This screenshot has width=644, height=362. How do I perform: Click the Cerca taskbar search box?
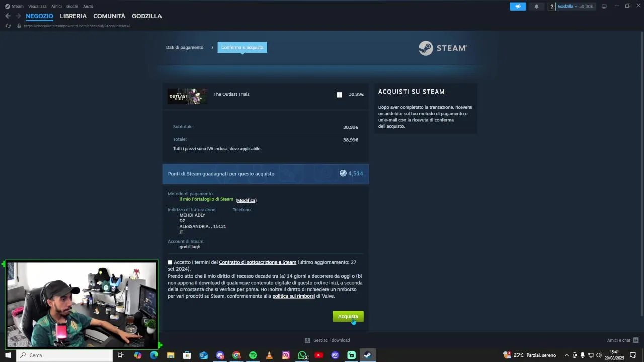pyautogui.click(x=64, y=355)
